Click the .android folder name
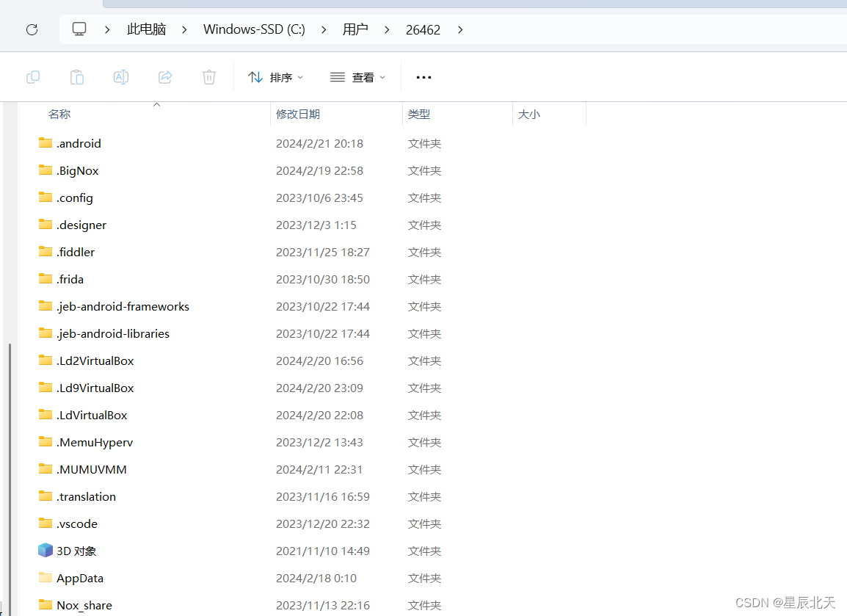 coord(79,143)
